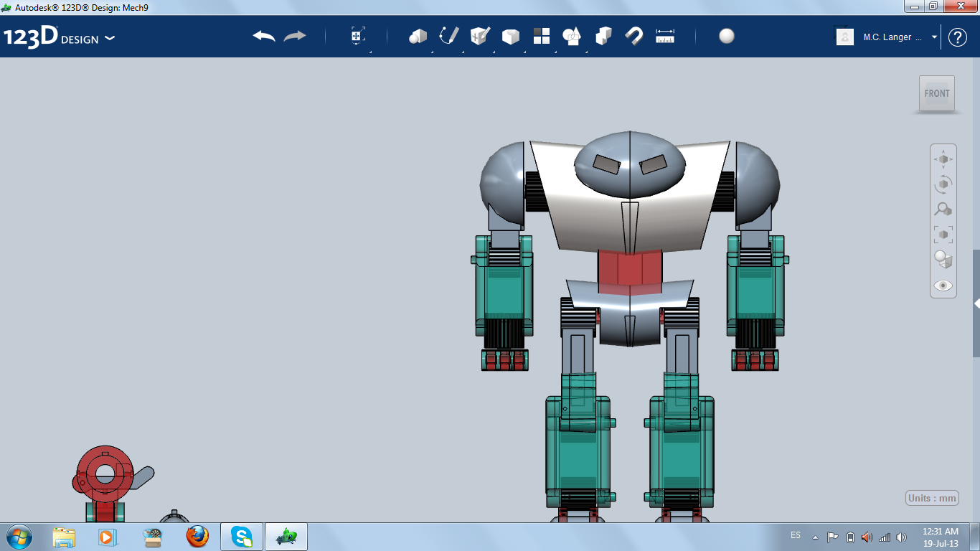Toggle the Snap magnet tool
The image size is (980, 551).
634,36
